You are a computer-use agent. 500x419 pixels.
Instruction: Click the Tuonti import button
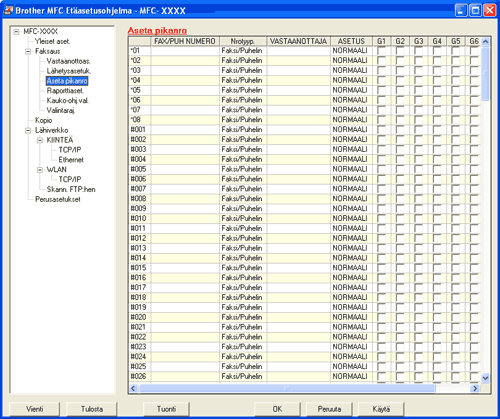166,409
